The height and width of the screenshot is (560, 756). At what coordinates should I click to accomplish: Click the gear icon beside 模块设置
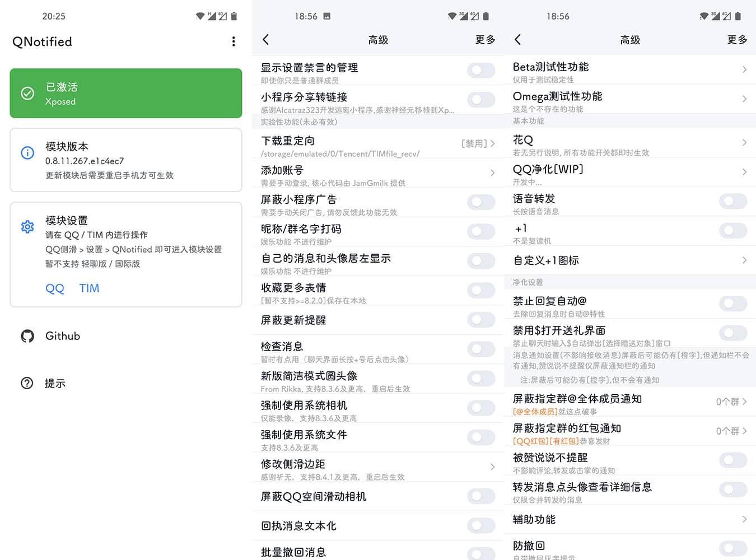(x=27, y=226)
